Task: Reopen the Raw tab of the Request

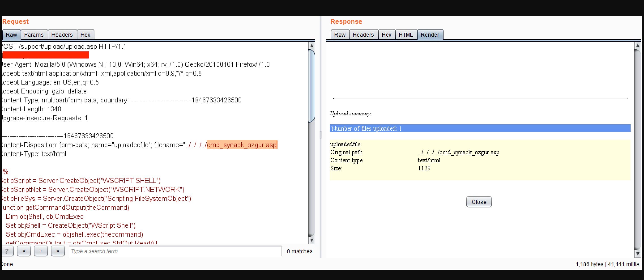Action: click(x=11, y=35)
